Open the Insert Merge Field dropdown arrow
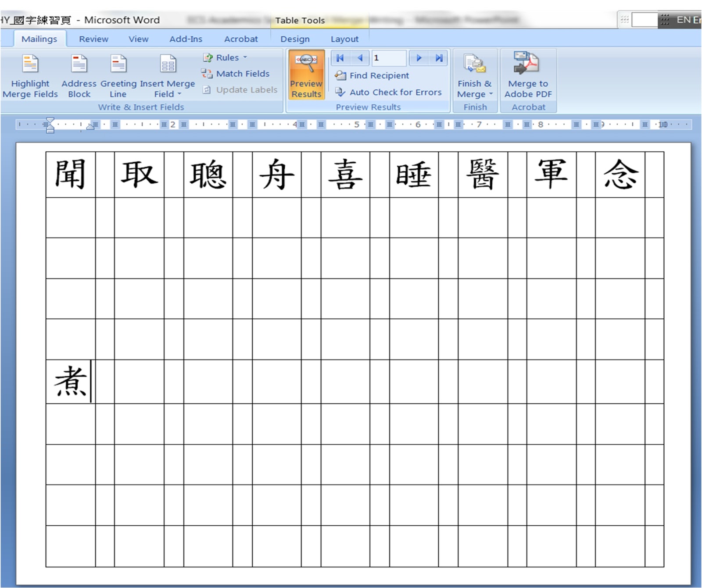The image size is (702, 588). coord(179,94)
